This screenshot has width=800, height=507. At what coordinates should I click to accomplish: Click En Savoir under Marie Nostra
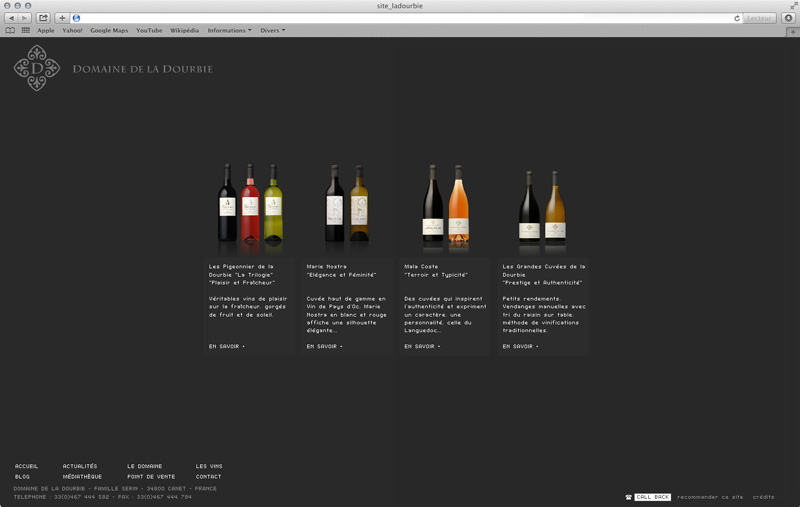point(324,346)
